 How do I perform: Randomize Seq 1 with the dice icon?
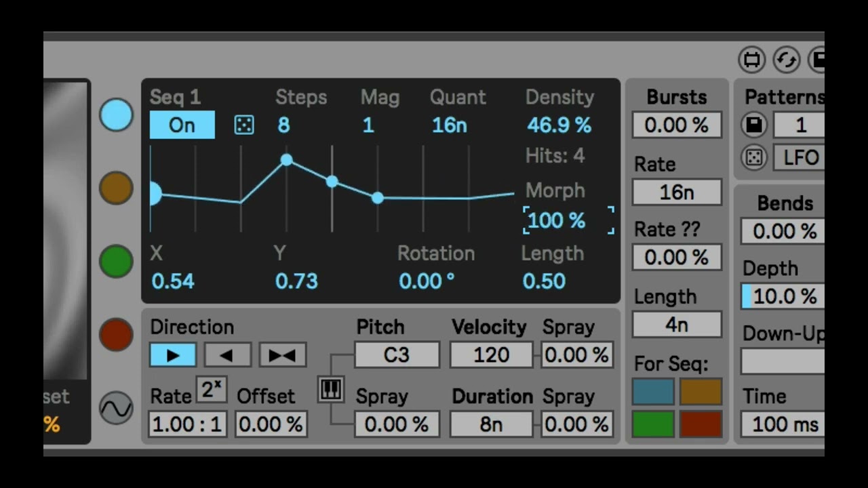(244, 125)
